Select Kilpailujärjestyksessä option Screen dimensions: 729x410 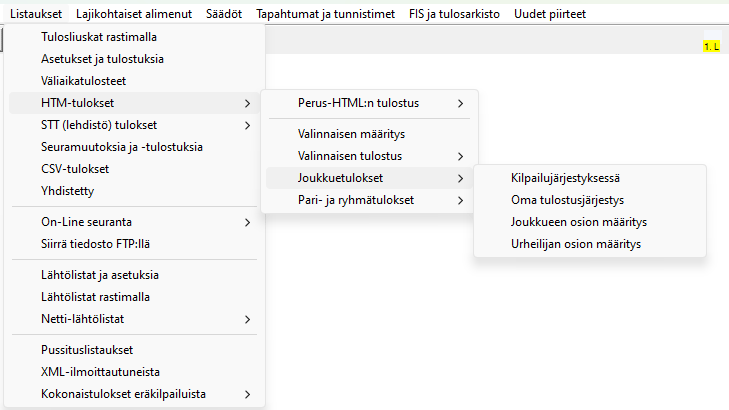(x=565, y=178)
